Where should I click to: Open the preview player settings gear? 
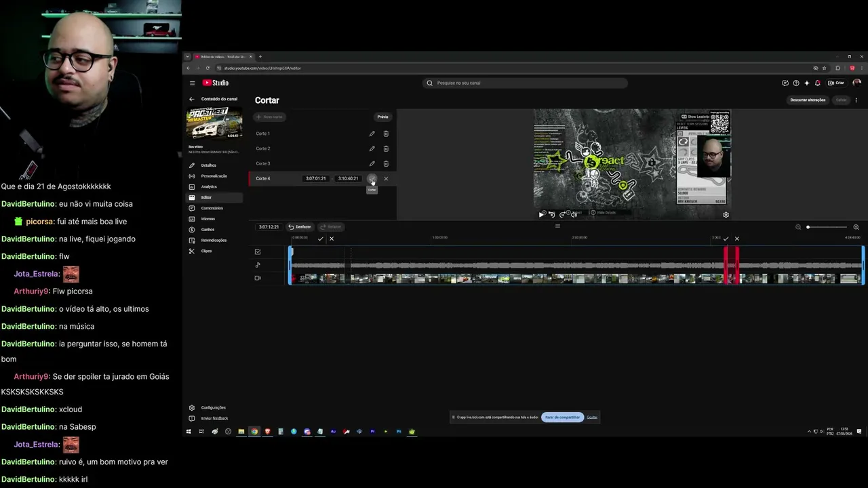(x=726, y=215)
